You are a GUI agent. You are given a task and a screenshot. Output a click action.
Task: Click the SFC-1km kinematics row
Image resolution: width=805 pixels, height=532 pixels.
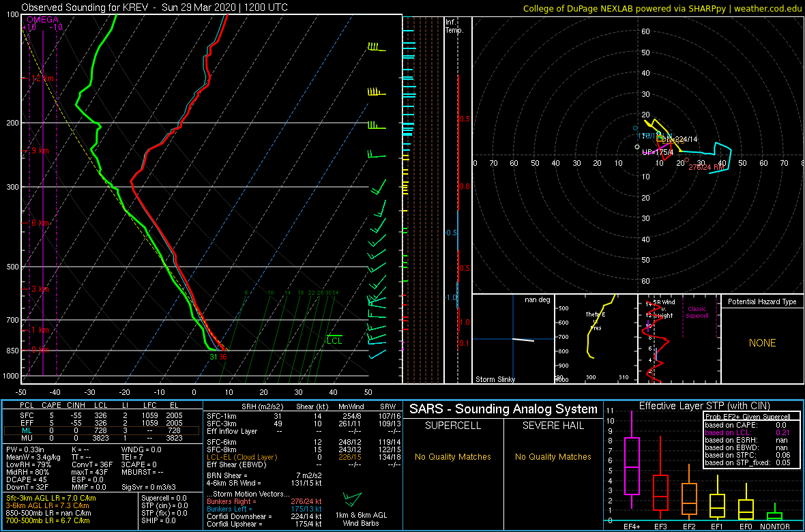click(x=302, y=415)
